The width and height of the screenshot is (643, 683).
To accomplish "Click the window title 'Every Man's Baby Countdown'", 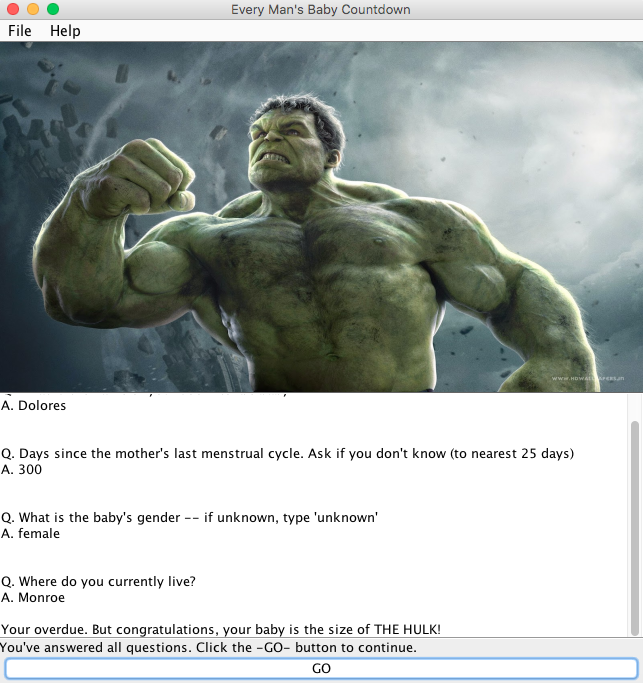I will [x=321, y=10].
